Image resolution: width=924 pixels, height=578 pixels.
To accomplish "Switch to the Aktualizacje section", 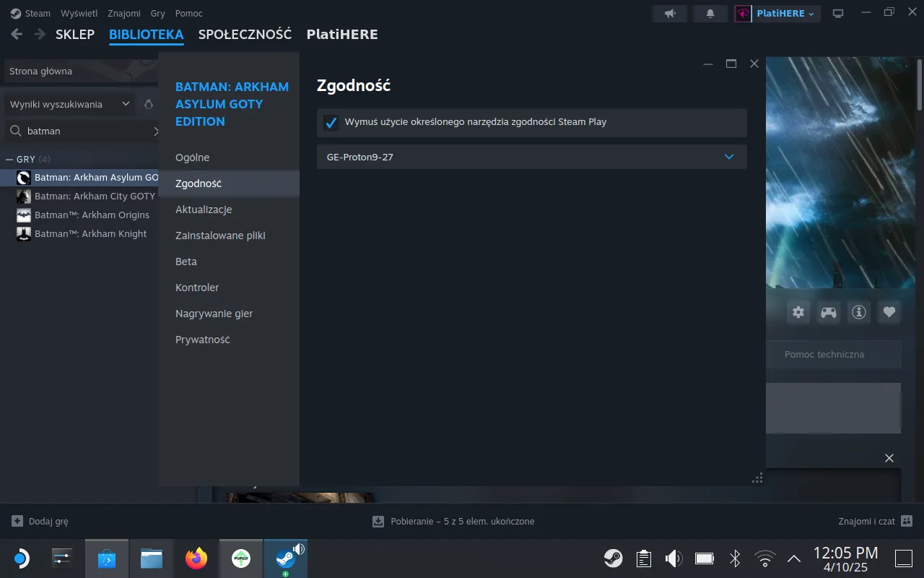I will [204, 209].
